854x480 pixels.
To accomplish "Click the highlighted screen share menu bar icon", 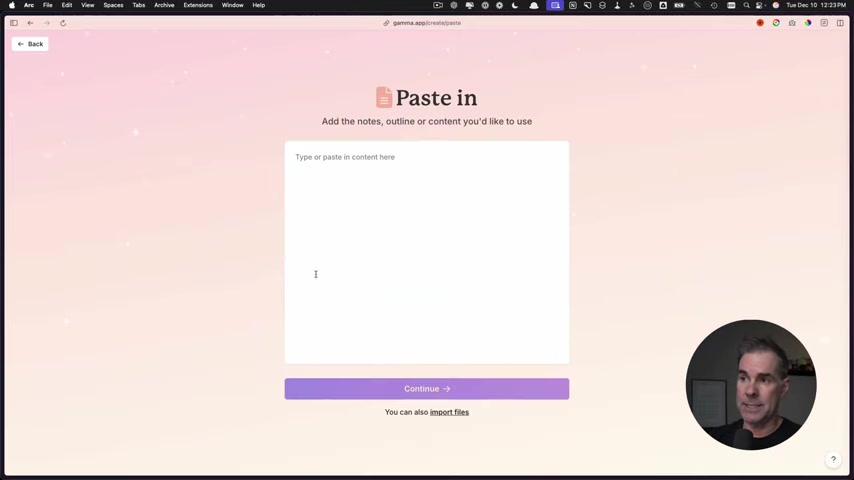I will pyautogui.click(x=555, y=5).
